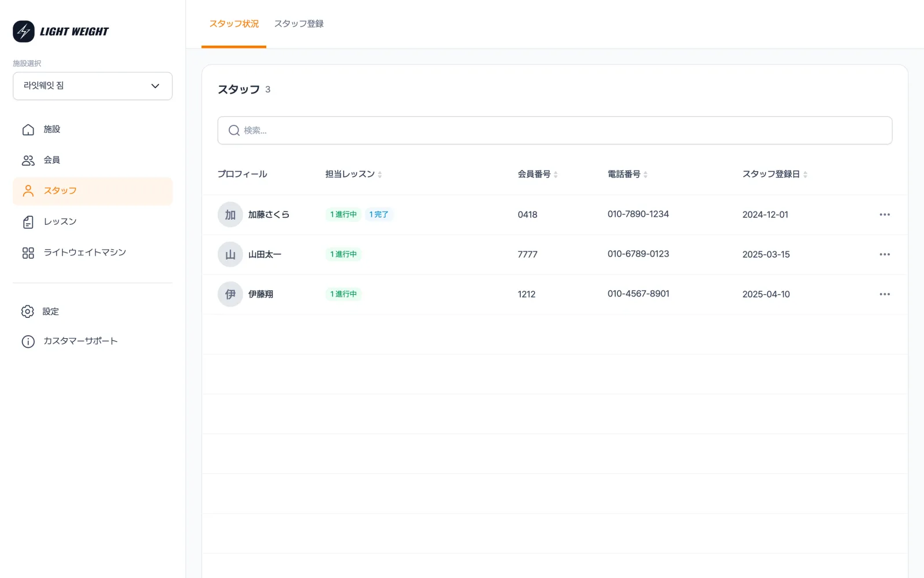Open the ライトウェイトマシン grid icon
The height and width of the screenshot is (578, 924).
[28, 253]
